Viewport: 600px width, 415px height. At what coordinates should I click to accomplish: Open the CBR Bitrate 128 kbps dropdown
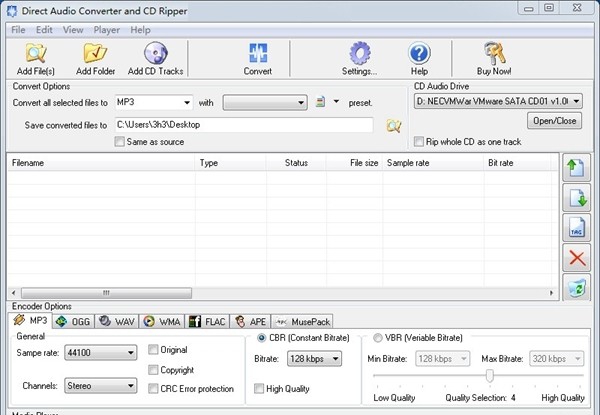[x=314, y=359]
